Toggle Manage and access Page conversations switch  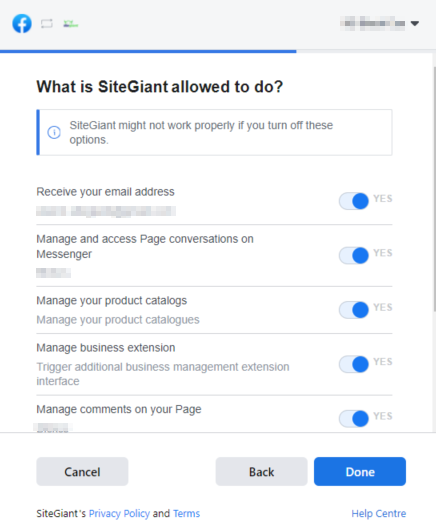coord(354,255)
